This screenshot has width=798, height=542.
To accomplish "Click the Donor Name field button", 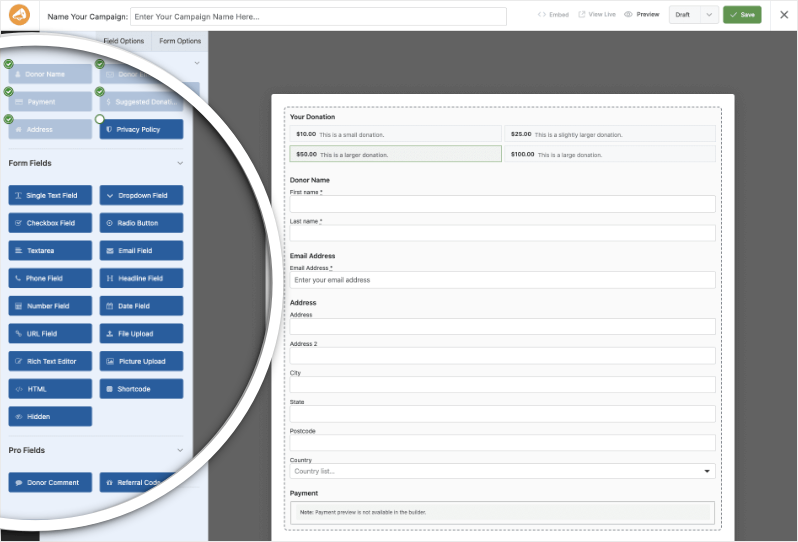I will pyautogui.click(x=50, y=74).
